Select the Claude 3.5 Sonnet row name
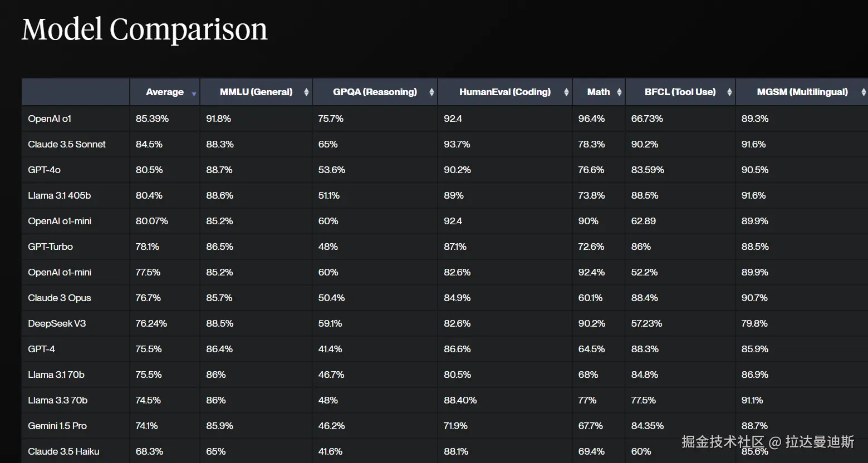The image size is (868, 463). 67,144
